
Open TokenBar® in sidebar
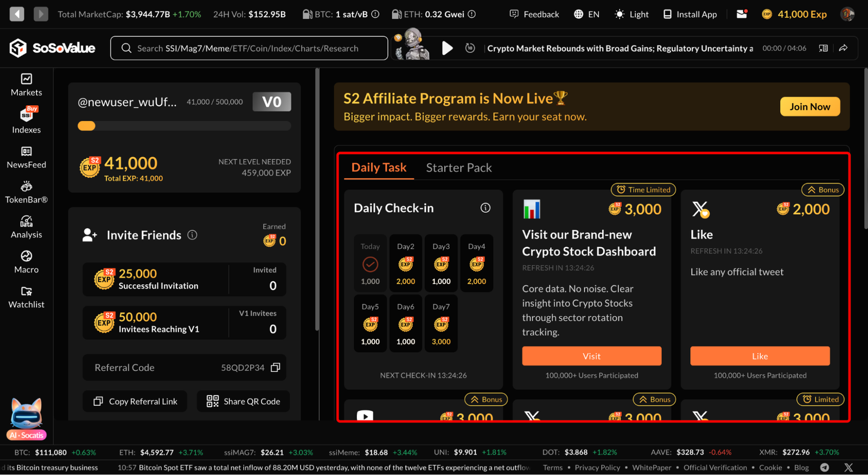click(26, 192)
